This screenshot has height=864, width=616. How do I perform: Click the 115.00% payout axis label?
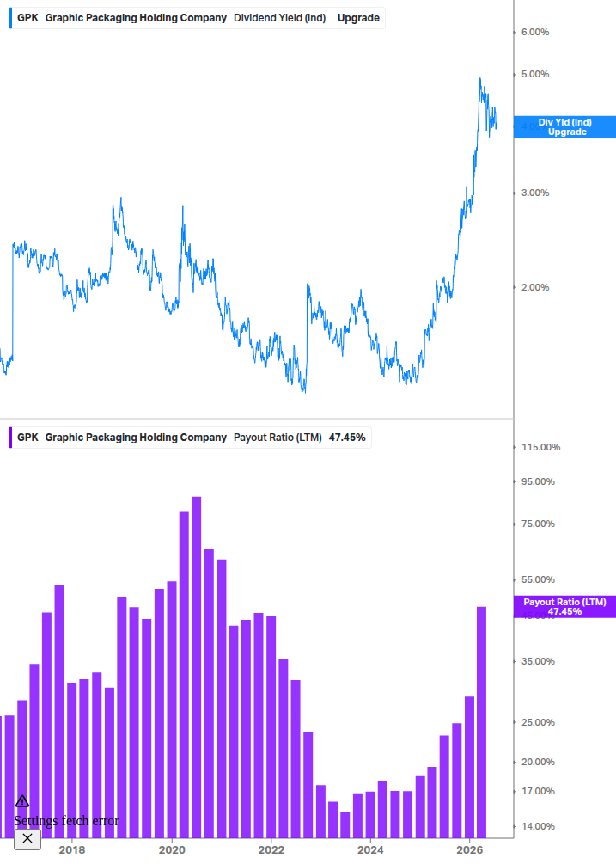tap(540, 447)
